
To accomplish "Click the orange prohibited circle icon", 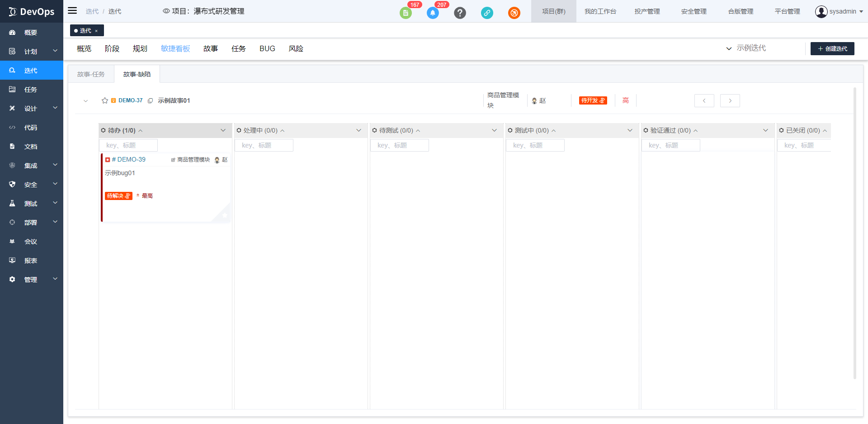I will point(514,13).
